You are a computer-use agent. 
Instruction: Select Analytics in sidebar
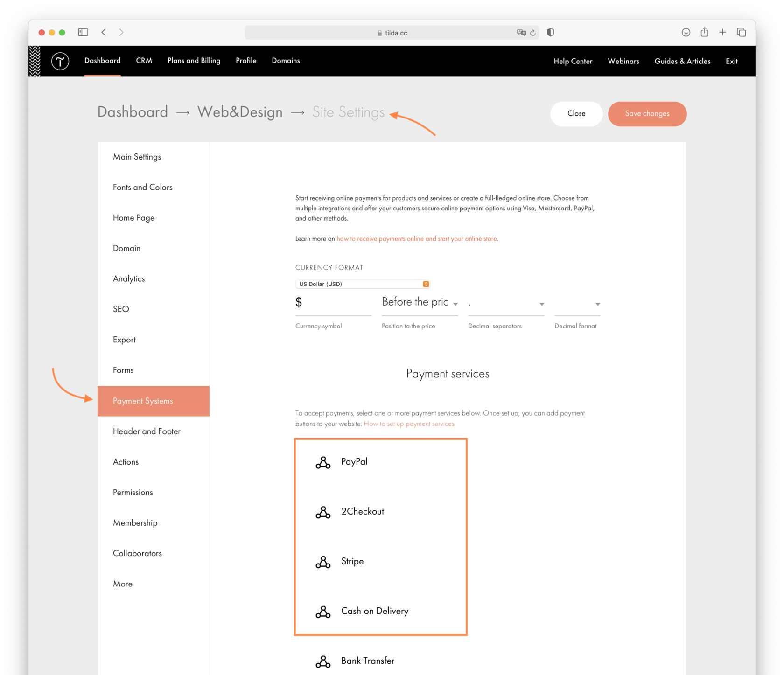[x=154, y=278]
